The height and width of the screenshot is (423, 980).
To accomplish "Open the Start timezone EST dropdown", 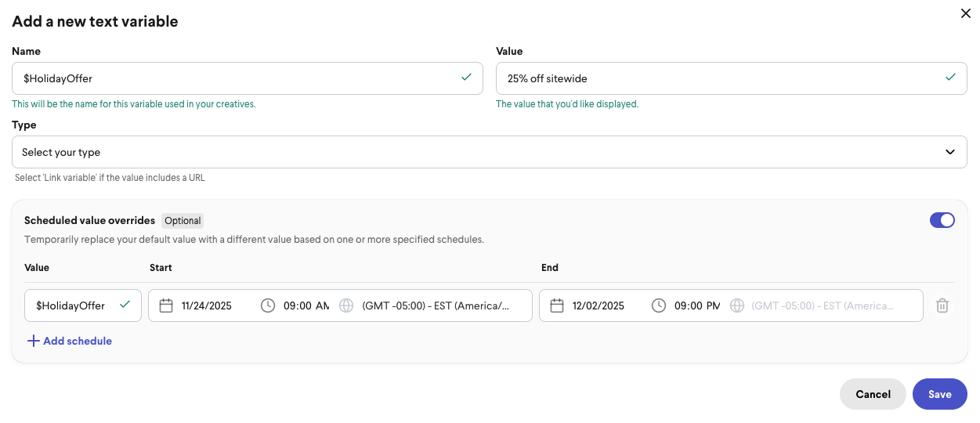I will (x=436, y=305).
